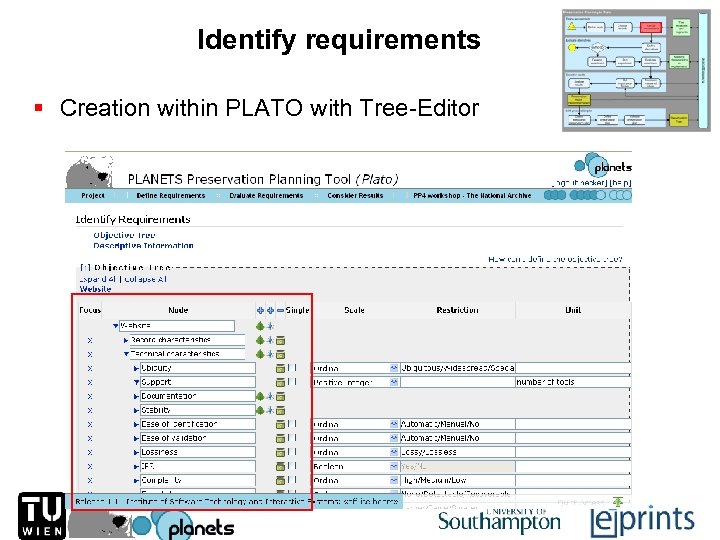Open the Boolean scale dropdown for IPR
The image size is (720, 540).
394,467
